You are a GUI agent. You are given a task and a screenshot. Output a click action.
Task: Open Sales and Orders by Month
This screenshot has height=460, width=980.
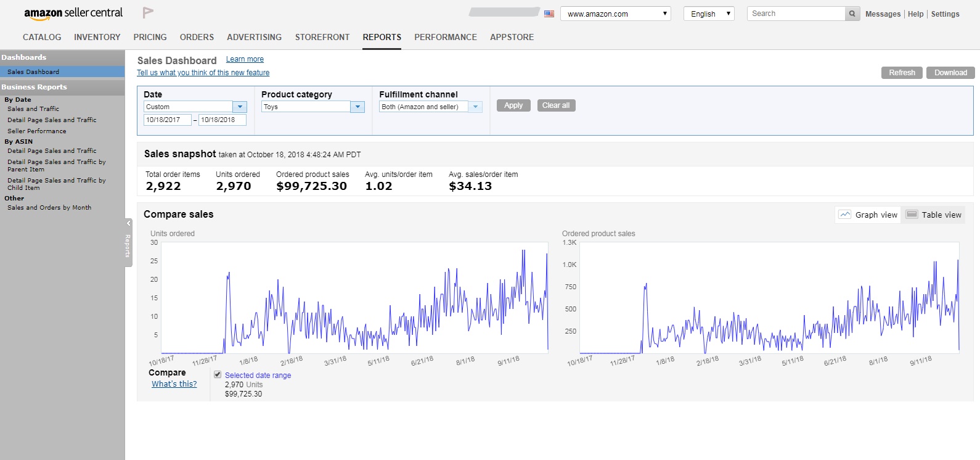coord(49,208)
